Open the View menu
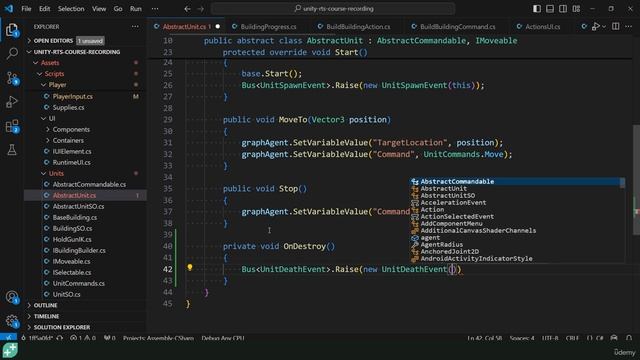 click(x=99, y=9)
